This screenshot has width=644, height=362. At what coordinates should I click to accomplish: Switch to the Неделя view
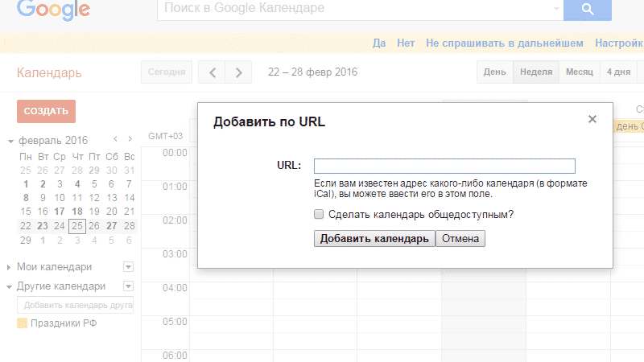click(536, 72)
